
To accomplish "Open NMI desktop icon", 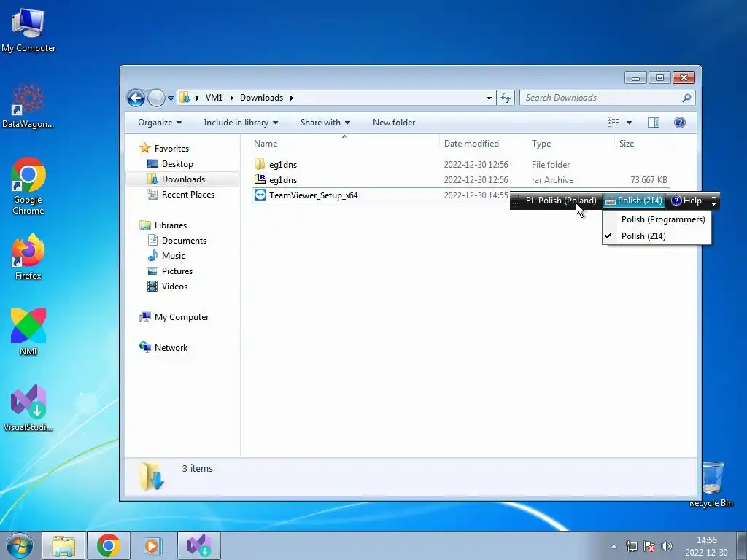I will [x=28, y=332].
